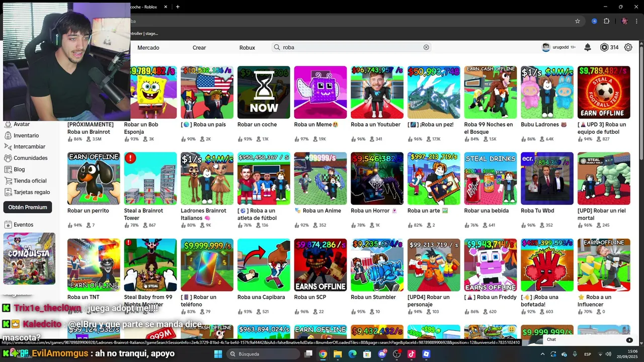Image resolution: width=644 pixels, height=362 pixels.
Task: Open the Mercado tab
Action: tap(148, 47)
